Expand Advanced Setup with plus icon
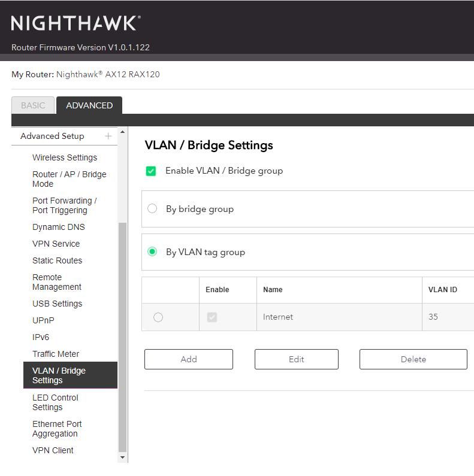 (108, 136)
